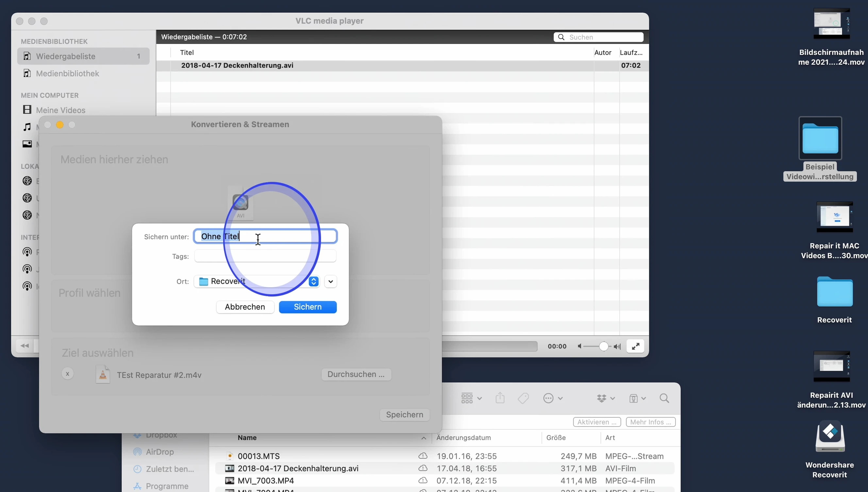Click Finder search magnifier icon
Screen dimensions: 868x492
click(664, 399)
